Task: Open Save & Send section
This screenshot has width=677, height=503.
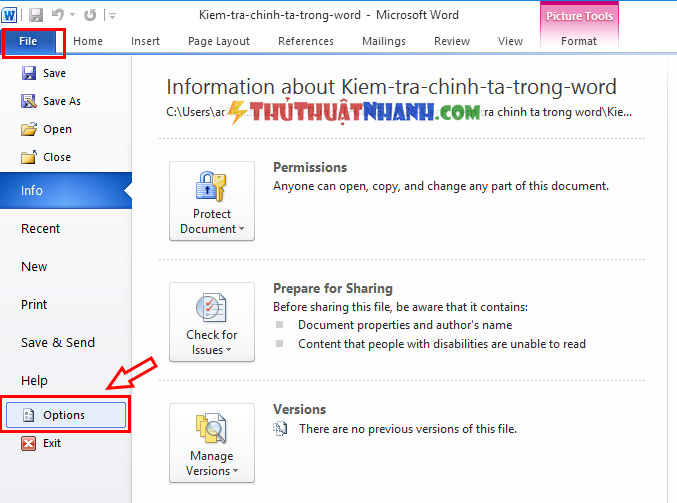Action: click(x=58, y=342)
